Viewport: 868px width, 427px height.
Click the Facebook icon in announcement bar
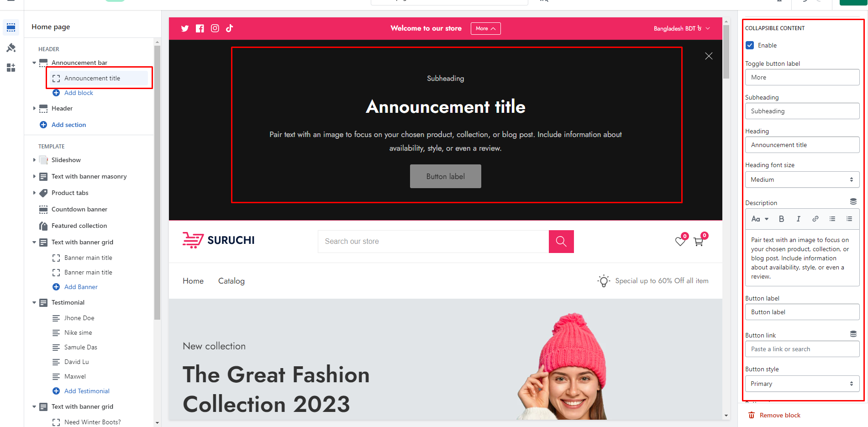click(200, 28)
